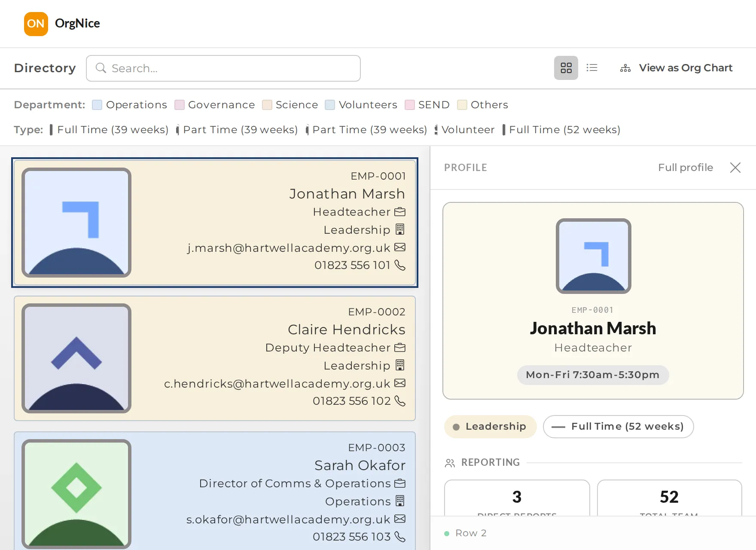Click briefcase icon beside Deputy Headteacher
The height and width of the screenshot is (550, 756).
pos(400,348)
